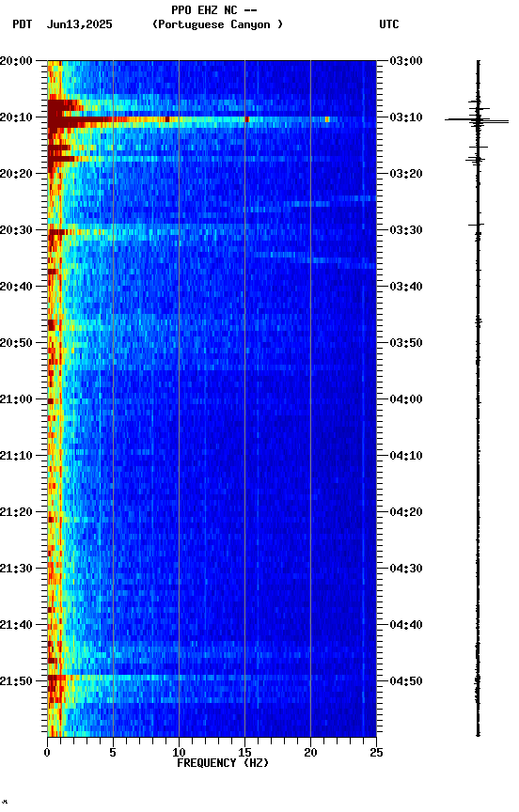Click the '03:20' UTC time label

click(x=406, y=174)
